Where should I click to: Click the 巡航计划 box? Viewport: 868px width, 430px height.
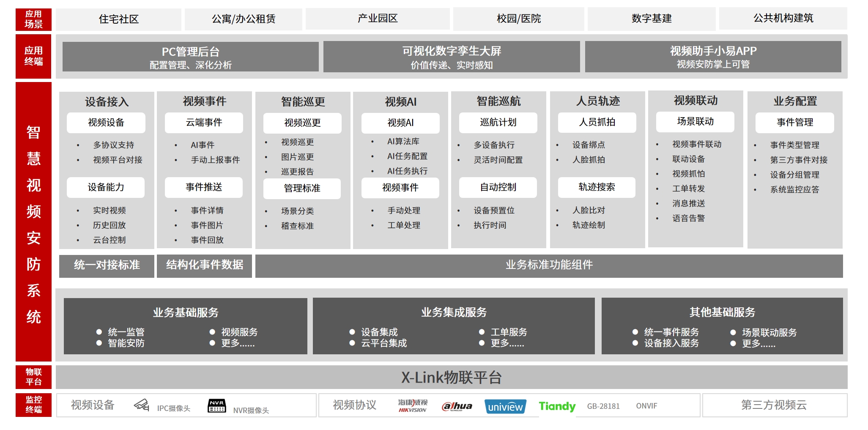(498, 123)
